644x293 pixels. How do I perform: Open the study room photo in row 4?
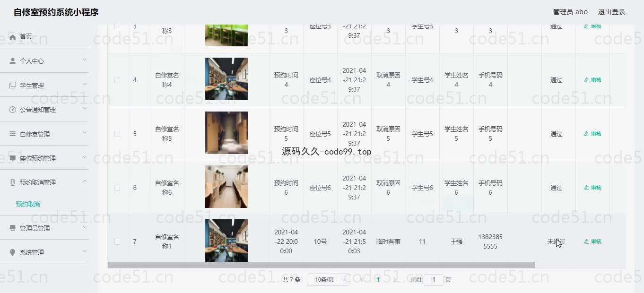(226, 79)
